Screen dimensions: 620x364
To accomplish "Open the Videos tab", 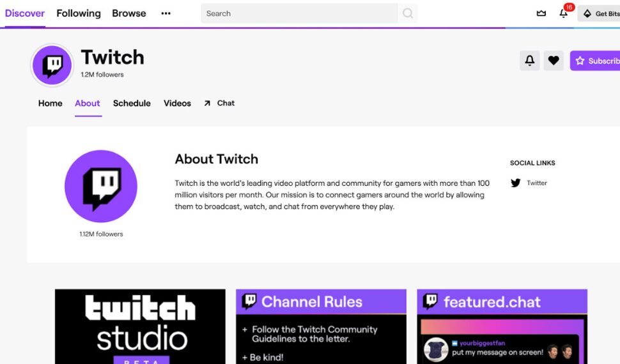I will click(177, 103).
